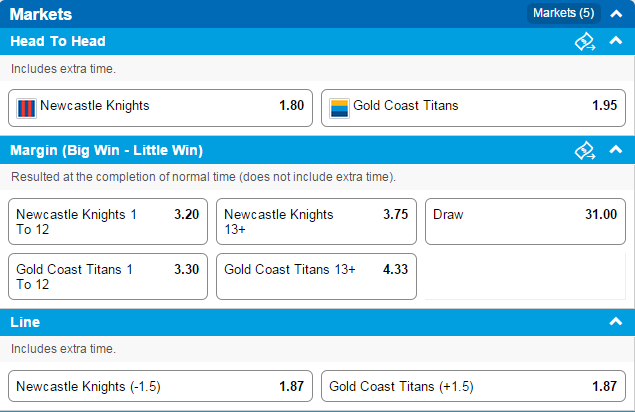
Task: Collapse the Line market section
Action: click(x=616, y=322)
